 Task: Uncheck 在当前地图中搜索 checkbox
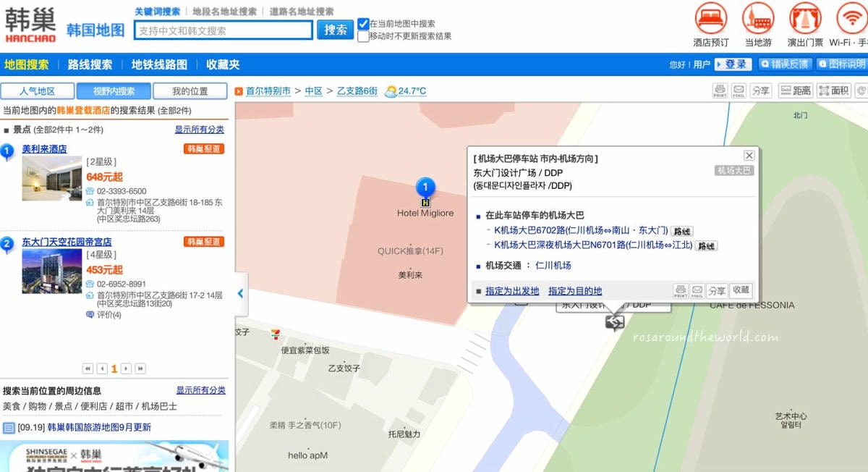[363, 24]
